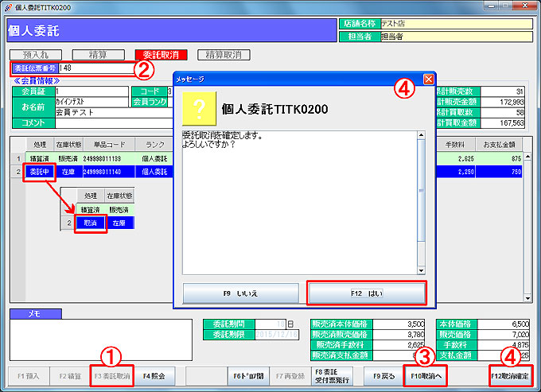
Task: Click the 処理 column header
Action: click(x=40, y=145)
